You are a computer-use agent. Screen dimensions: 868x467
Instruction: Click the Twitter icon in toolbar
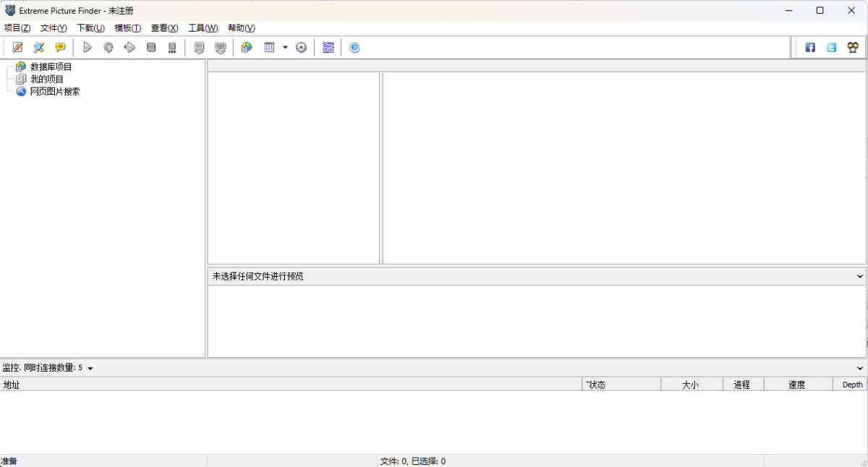point(832,48)
